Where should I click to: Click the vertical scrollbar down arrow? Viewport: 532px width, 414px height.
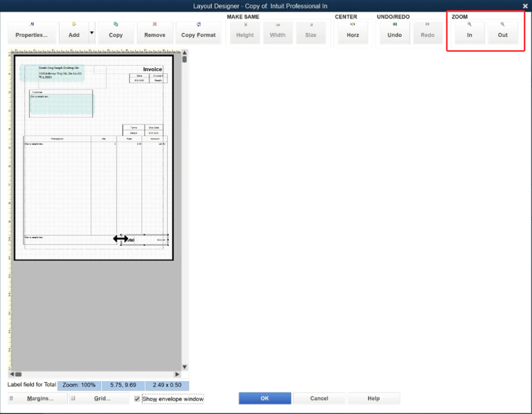[x=184, y=367]
